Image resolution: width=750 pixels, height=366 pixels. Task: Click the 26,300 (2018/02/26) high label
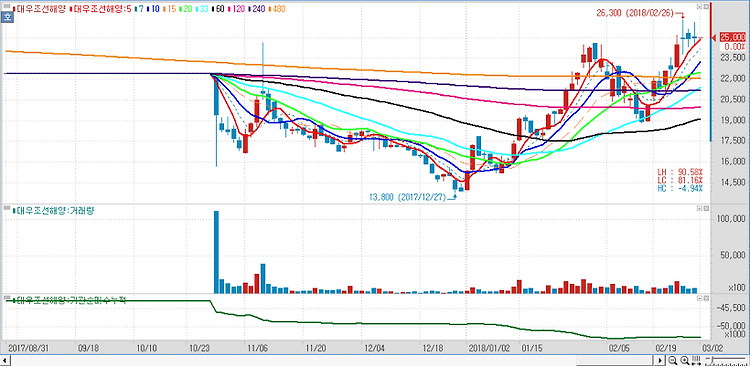click(636, 13)
